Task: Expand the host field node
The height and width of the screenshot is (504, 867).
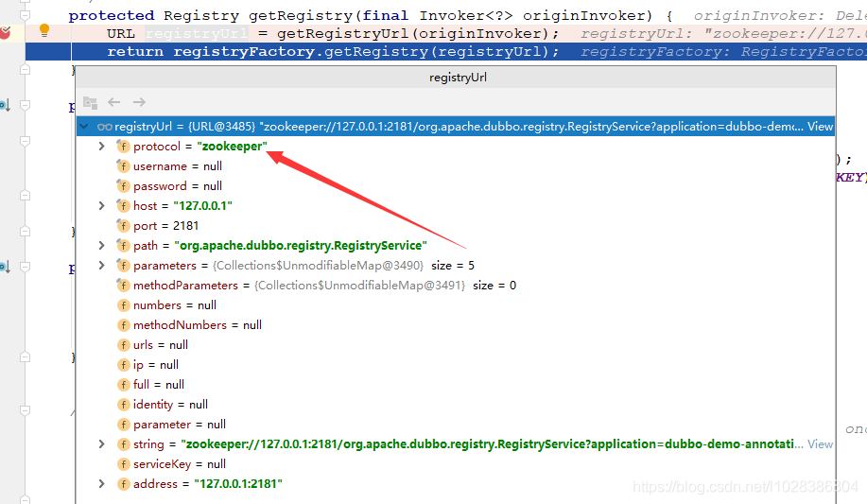Action: click(102, 206)
